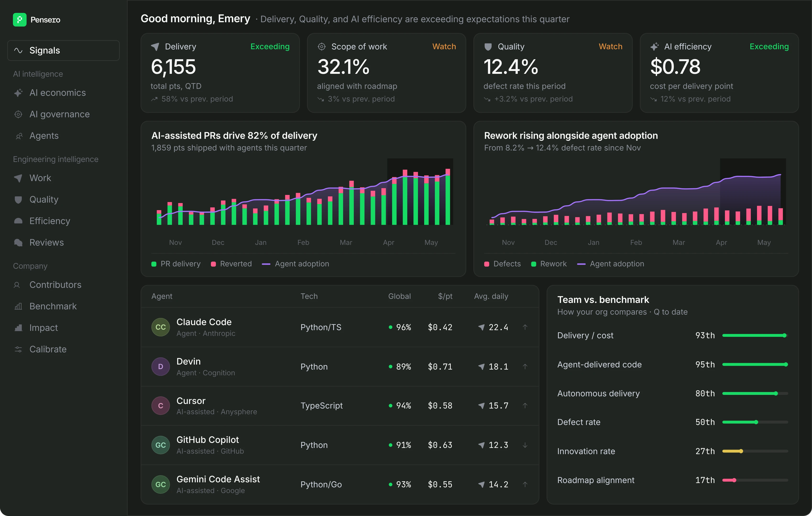
Task: Toggle the Reverted legend item
Action: click(x=231, y=264)
